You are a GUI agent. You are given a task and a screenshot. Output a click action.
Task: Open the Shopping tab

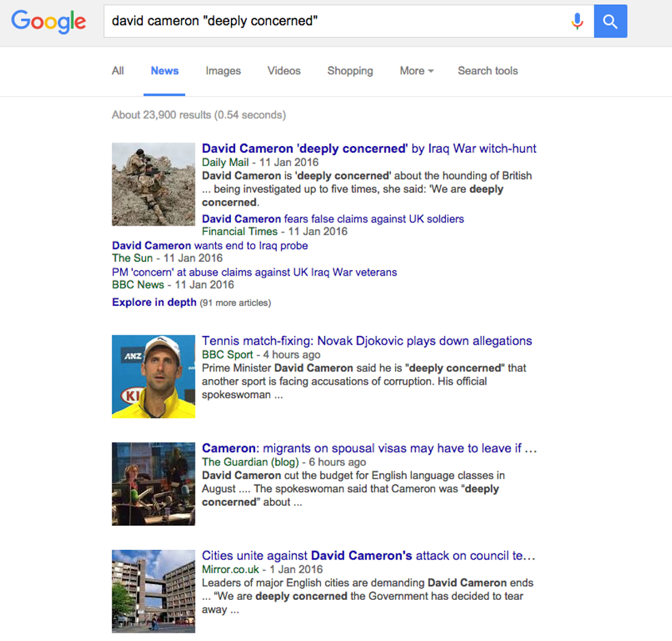350,71
